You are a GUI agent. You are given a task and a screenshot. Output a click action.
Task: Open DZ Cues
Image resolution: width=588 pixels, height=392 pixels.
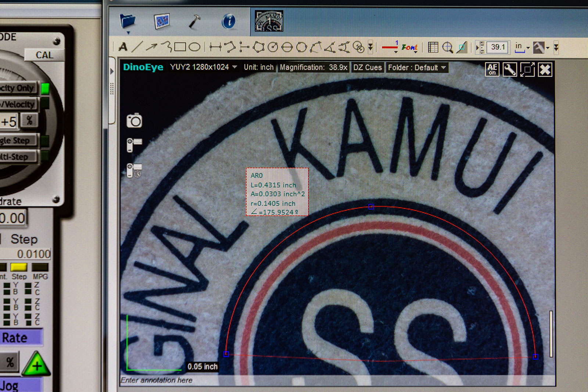coord(367,67)
